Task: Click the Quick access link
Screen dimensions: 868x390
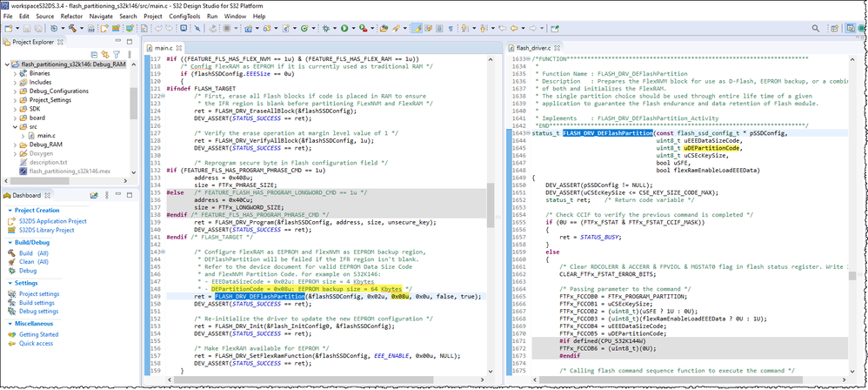Action: [36, 344]
